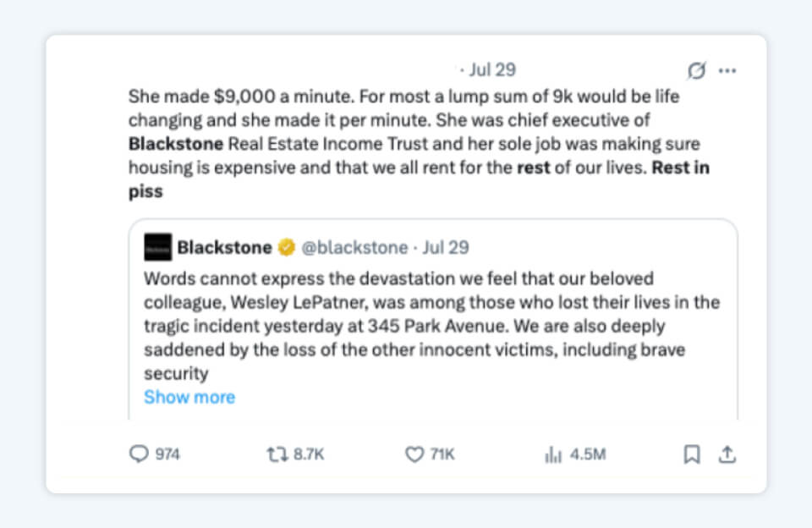The image size is (812, 528).
Task: Click the reply speech bubble icon
Action: pyautogui.click(x=138, y=454)
